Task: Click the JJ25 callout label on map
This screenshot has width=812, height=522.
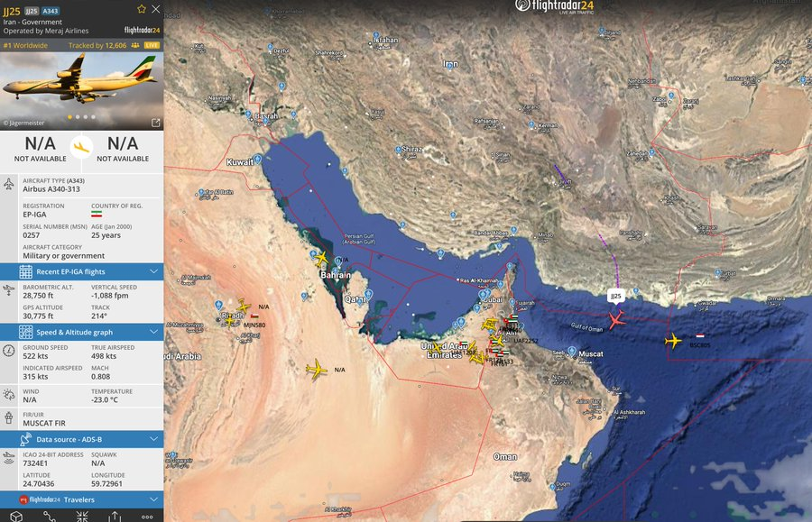Action: click(615, 296)
